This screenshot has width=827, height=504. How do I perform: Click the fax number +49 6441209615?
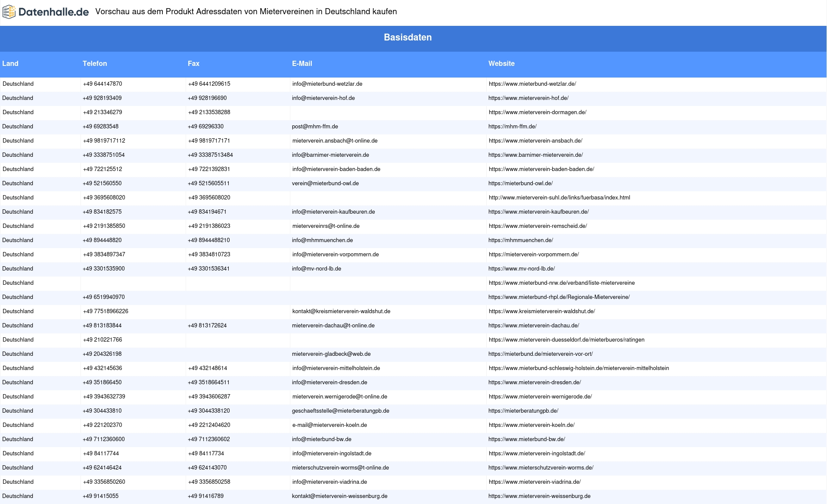click(x=209, y=84)
